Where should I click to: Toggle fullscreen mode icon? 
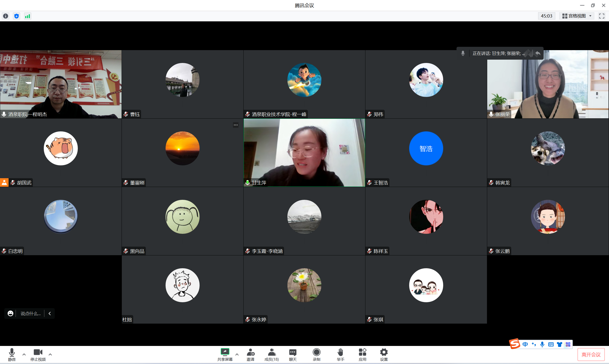pyautogui.click(x=601, y=16)
